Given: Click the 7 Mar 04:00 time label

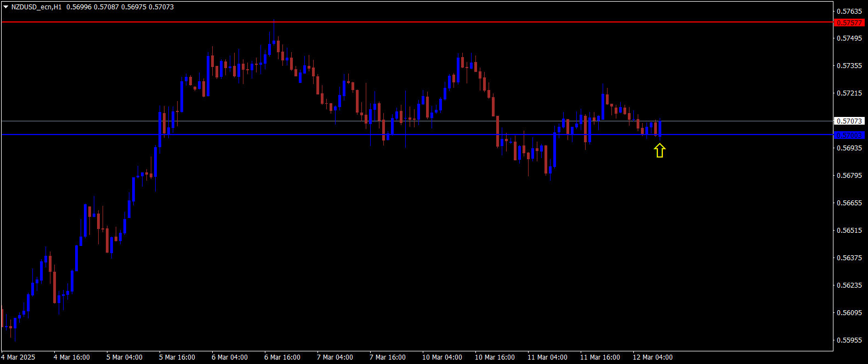Looking at the screenshot, I should [335, 357].
